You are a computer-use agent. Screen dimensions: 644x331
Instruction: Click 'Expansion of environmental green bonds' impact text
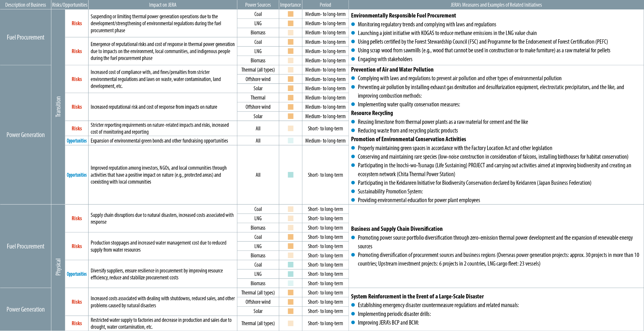click(x=159, y=141)
